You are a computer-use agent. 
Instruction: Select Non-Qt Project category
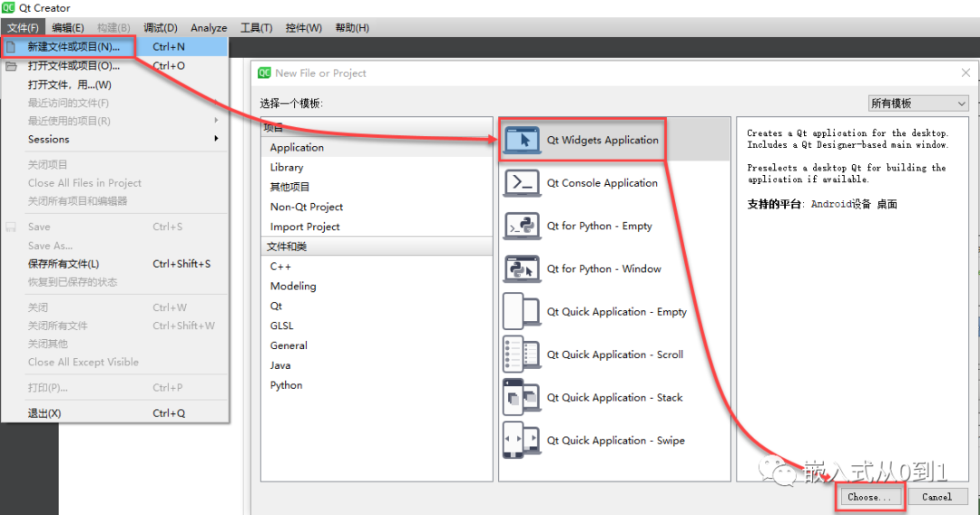point(377,207)
